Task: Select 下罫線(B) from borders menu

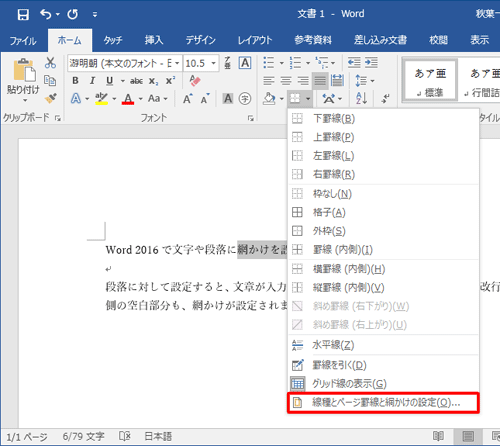Action: 383,119
